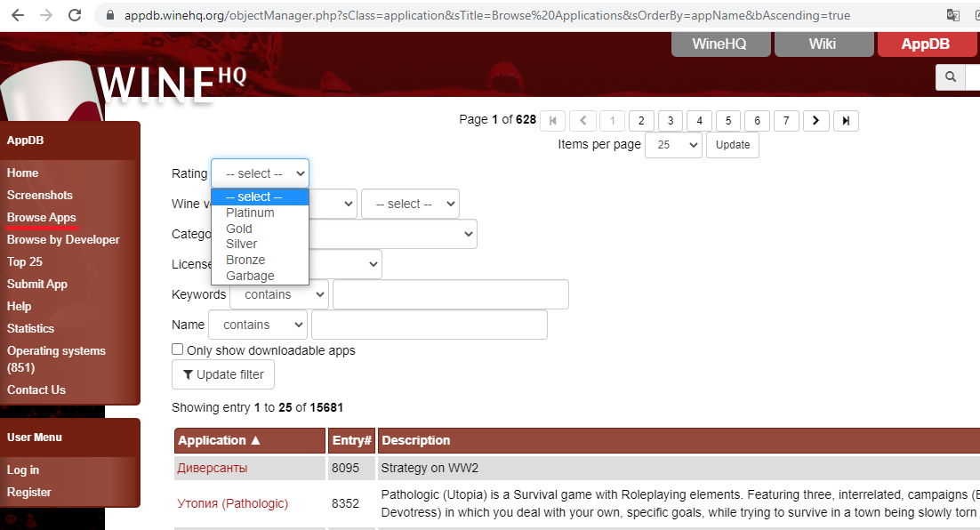Select Garbage in the Rating options

(250, 276)
